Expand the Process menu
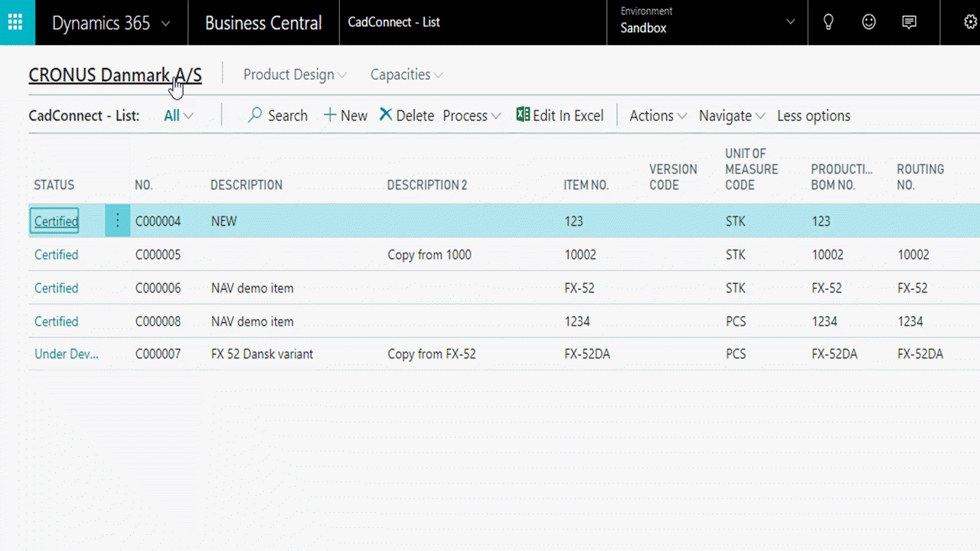The image size is (980, 551). coord(472,116)
